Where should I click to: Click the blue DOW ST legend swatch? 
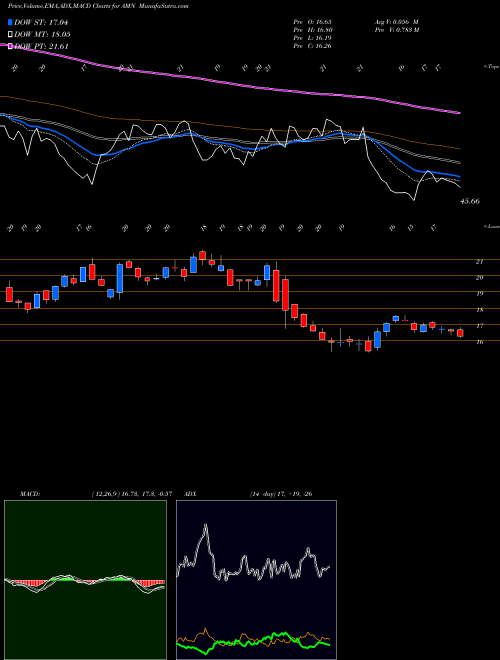coord(11,22)
